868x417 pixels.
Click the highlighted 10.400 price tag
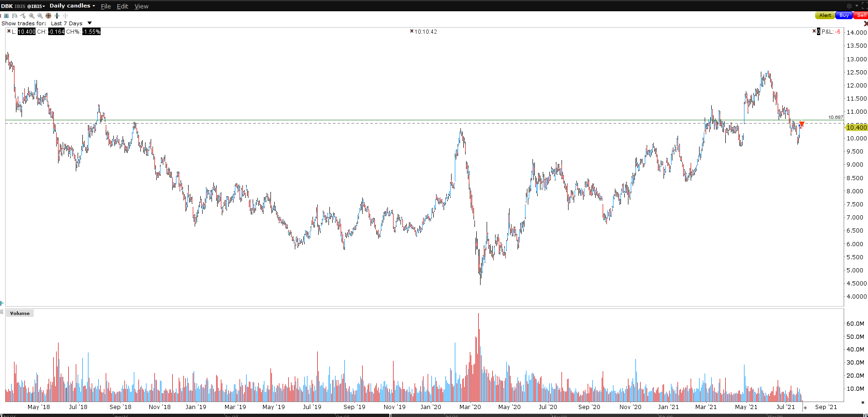856,127
